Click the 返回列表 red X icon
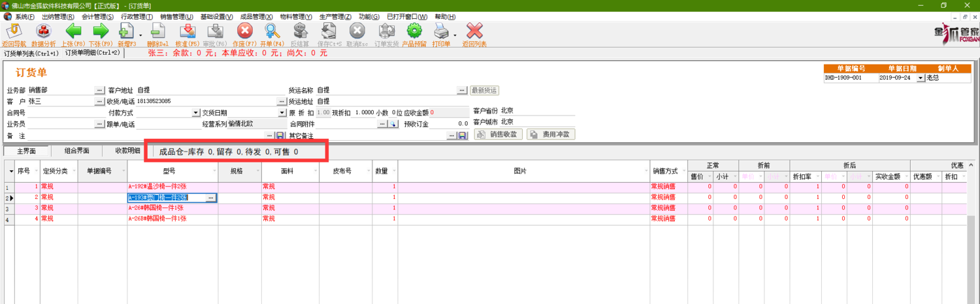Screen dimensions: 980x304 (474, 31)
